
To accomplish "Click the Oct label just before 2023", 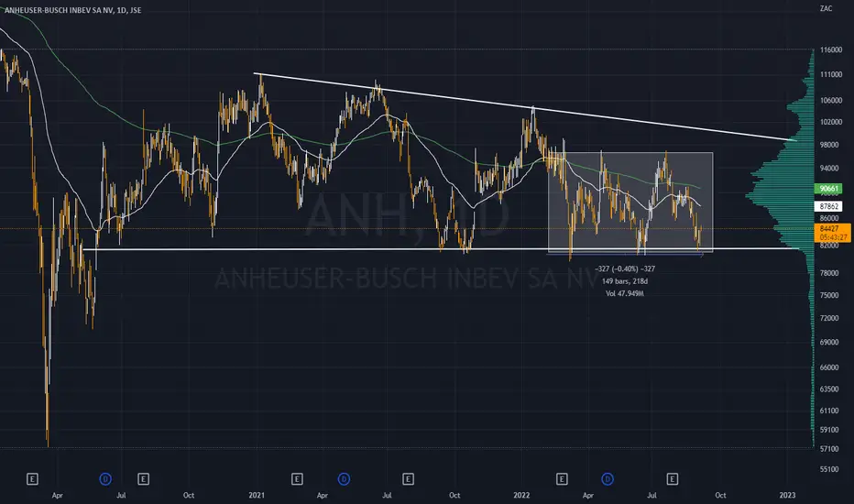I will pos(720,495).
